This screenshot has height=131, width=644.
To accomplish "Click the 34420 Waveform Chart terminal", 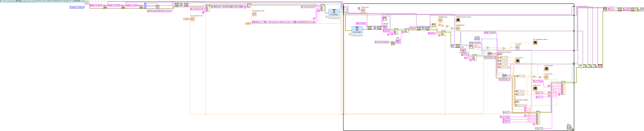I will [x=458, y=20].
